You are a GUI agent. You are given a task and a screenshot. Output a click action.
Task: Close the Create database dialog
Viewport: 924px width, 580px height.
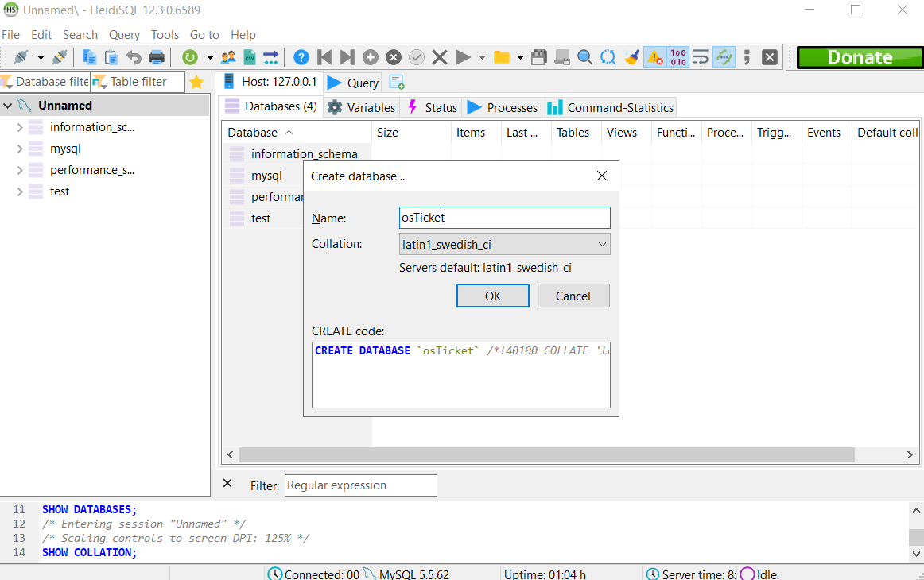click(x=602, y=176)
